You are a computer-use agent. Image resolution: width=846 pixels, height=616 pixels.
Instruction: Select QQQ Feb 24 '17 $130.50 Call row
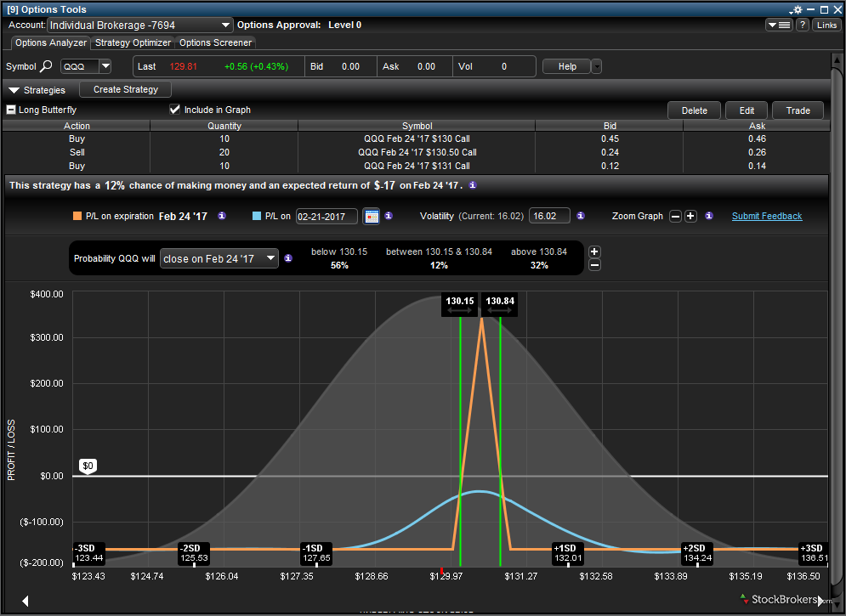click(417, 152)
